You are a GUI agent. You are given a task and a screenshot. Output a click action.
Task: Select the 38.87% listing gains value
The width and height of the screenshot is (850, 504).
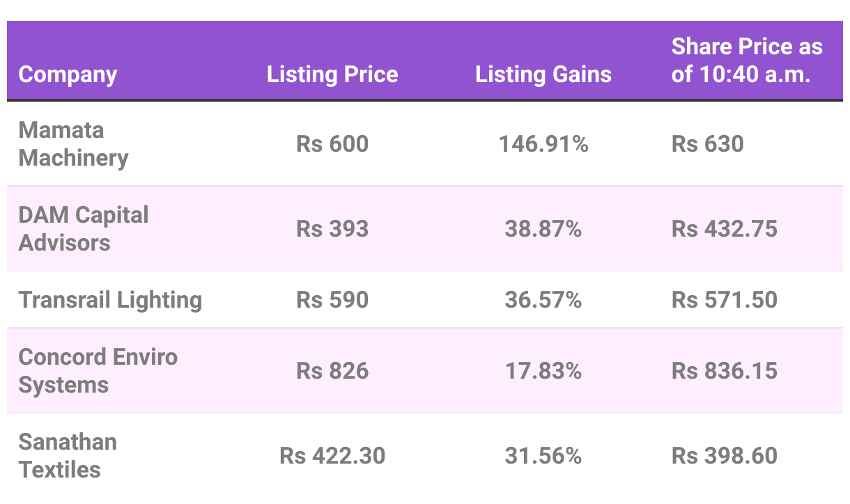(x=543, y=228)
